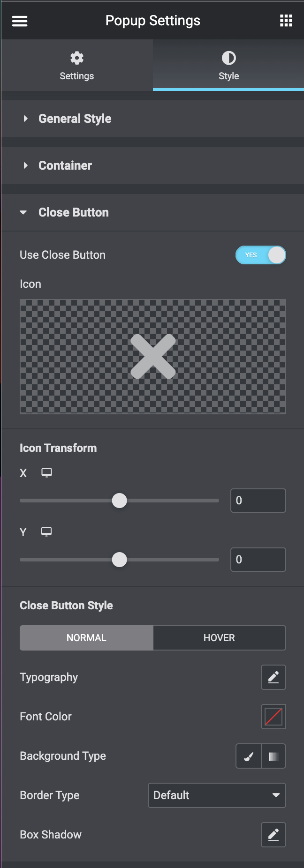304x868 pixels.
Task: Click the desktop responsive icon next to Y
Action: 46,532
